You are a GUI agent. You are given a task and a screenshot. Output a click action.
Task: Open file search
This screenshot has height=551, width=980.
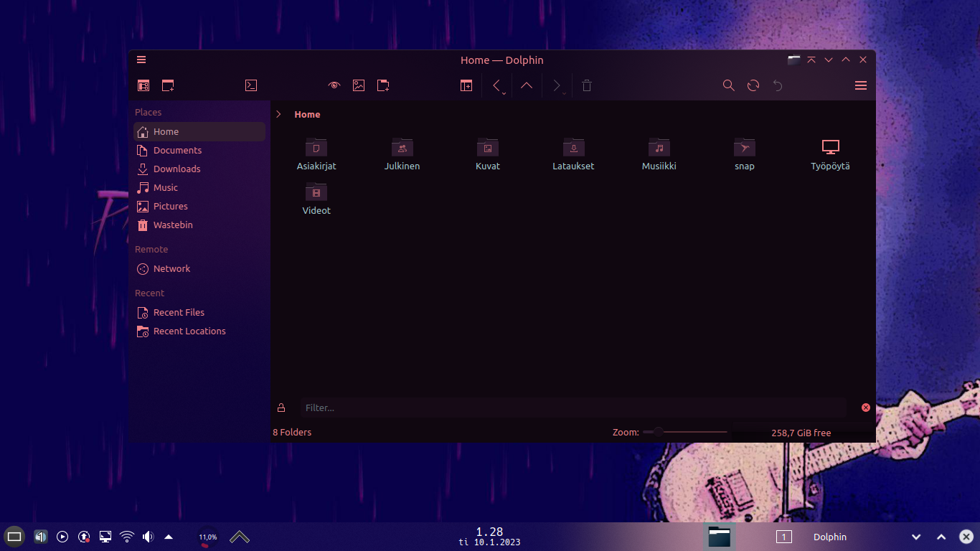(x=728, y=85)
